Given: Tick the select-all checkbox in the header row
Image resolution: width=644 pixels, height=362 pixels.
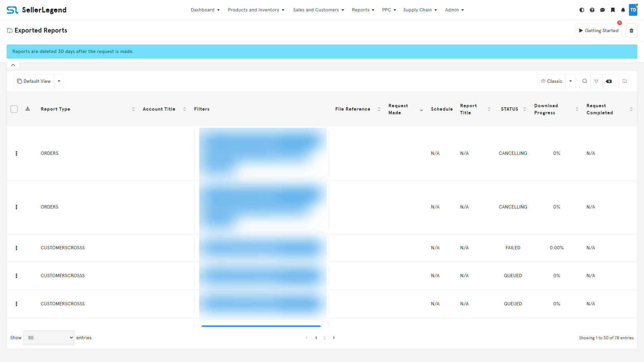Looking at the screenshot, I should click(14, 109).
